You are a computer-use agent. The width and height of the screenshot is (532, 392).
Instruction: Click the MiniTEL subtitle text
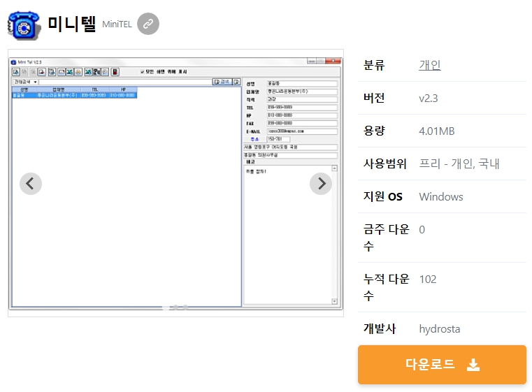click(117, 24)
